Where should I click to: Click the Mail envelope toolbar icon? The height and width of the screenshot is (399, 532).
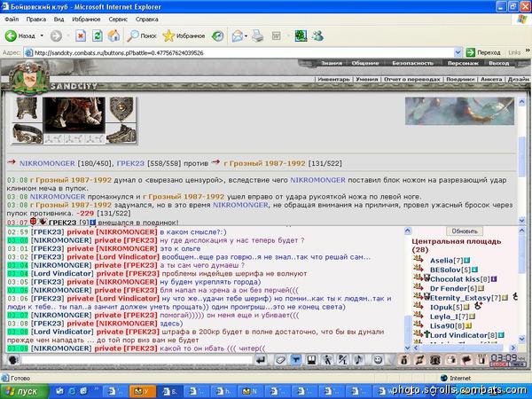(x=238, y=35)
